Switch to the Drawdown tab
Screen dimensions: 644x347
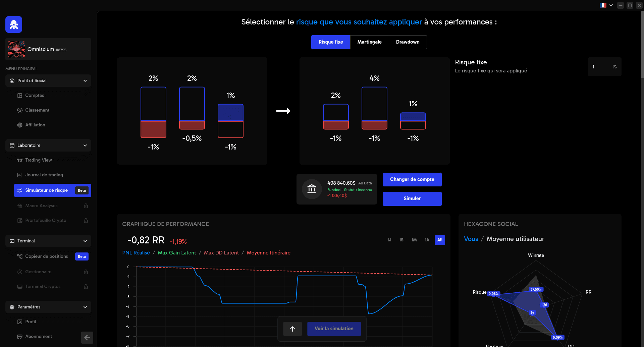point(408,42)
